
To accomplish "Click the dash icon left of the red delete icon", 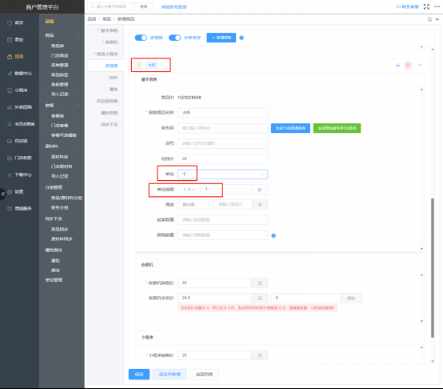I will [x=398, y=65].
